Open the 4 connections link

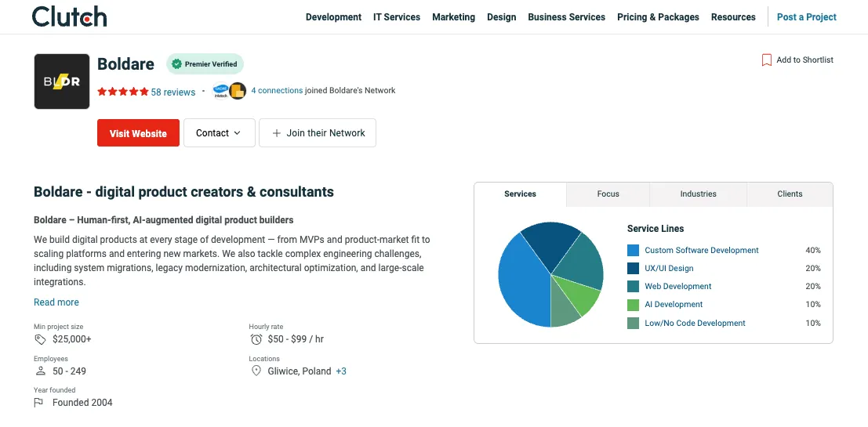pos(277,90)
